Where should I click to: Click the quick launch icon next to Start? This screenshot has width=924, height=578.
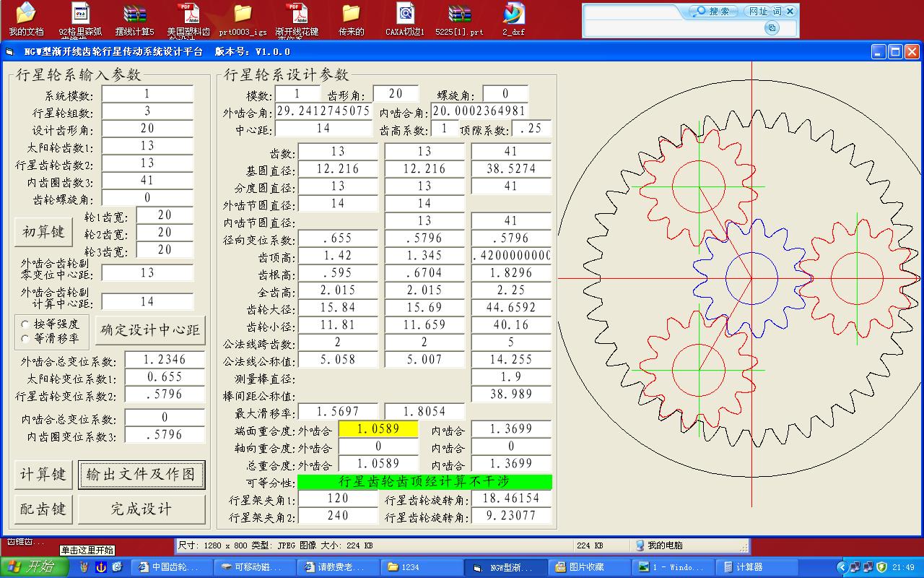coord(84,567)
